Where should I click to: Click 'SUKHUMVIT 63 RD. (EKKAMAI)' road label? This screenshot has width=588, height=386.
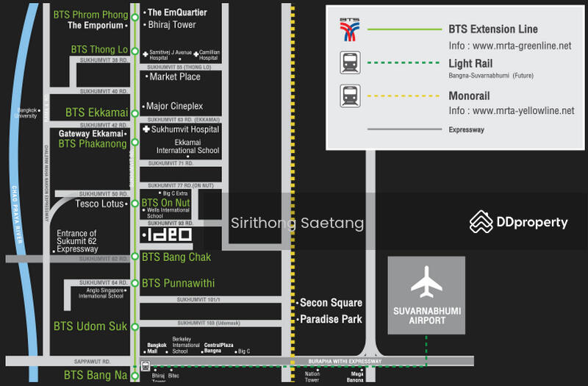[x=184, y=120]
